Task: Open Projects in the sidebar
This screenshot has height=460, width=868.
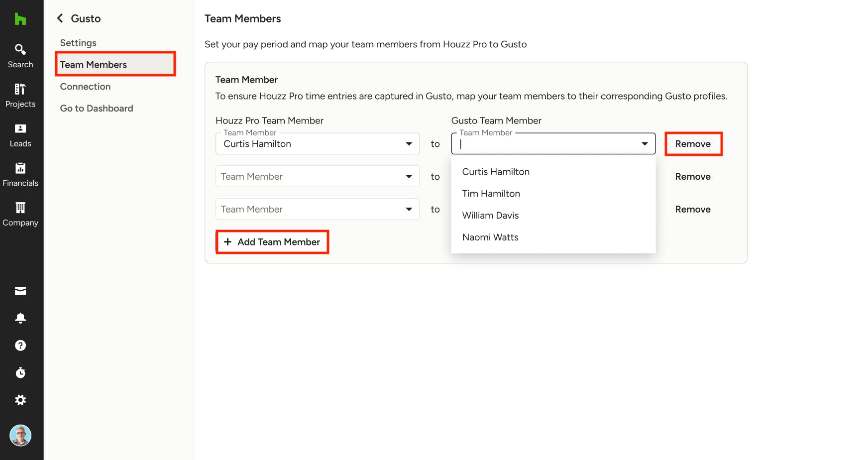Action: click(20, 96)
